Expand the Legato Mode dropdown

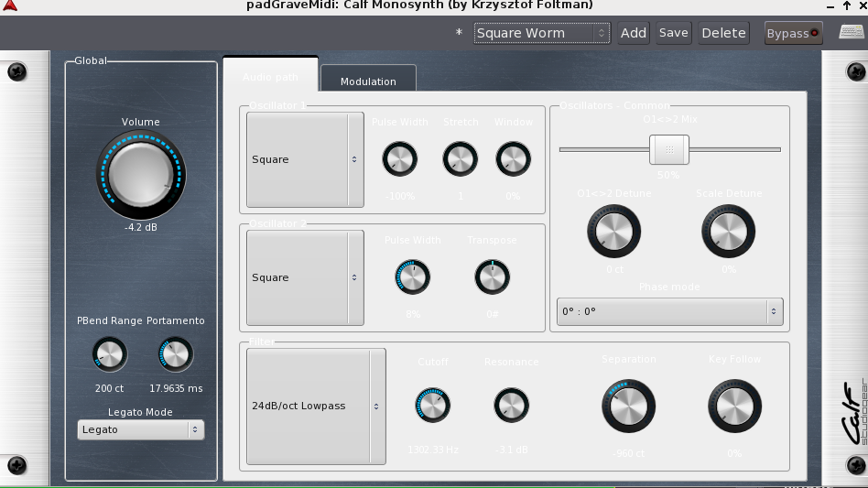tap(141, 429)
